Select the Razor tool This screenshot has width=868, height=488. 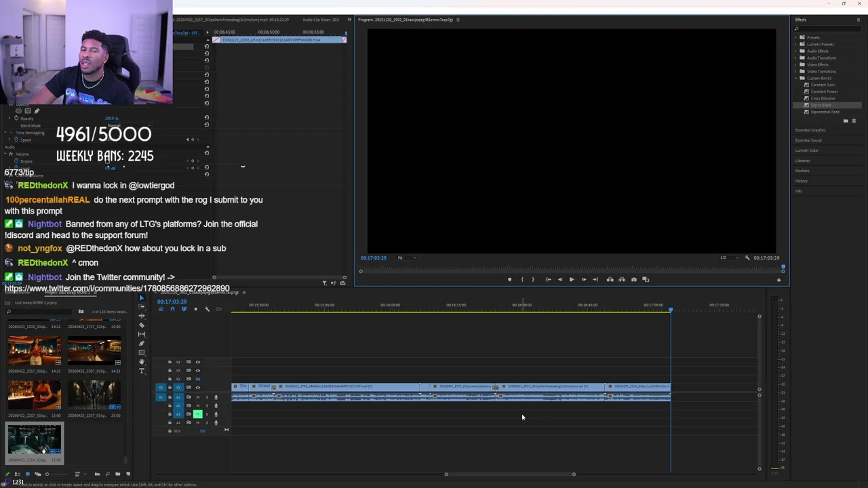[x=142, y=325]
